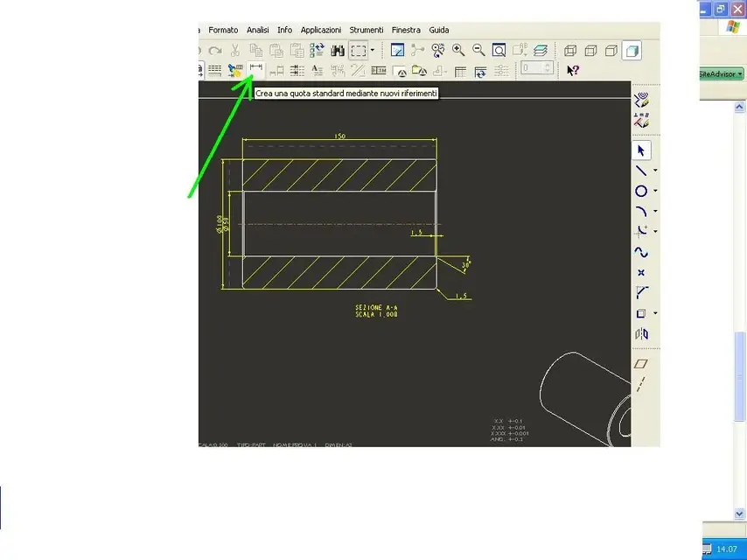The image size is (747, 560).
Task: Open the layers stack icon
Action: [541, 50]
